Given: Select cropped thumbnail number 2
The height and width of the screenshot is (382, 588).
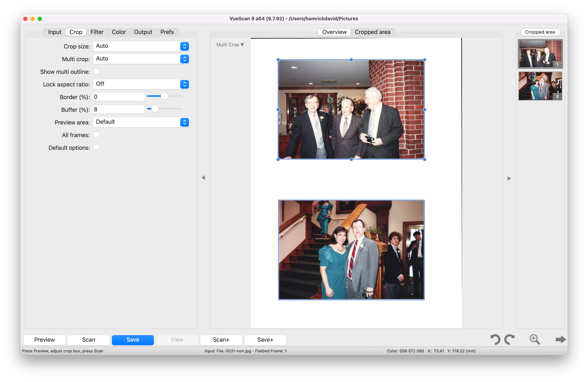Looking at the screenshot, I should pyautogui.click(x=540, y=86).
